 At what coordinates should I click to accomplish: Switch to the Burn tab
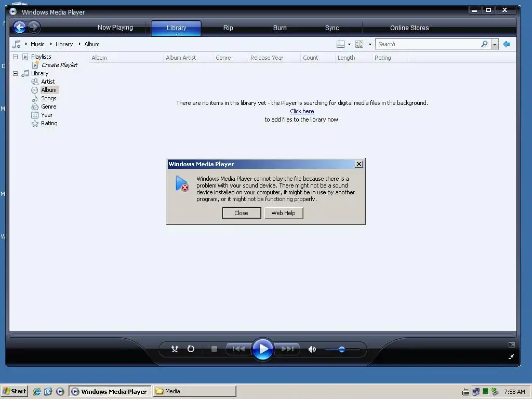(x=280, y=28)
